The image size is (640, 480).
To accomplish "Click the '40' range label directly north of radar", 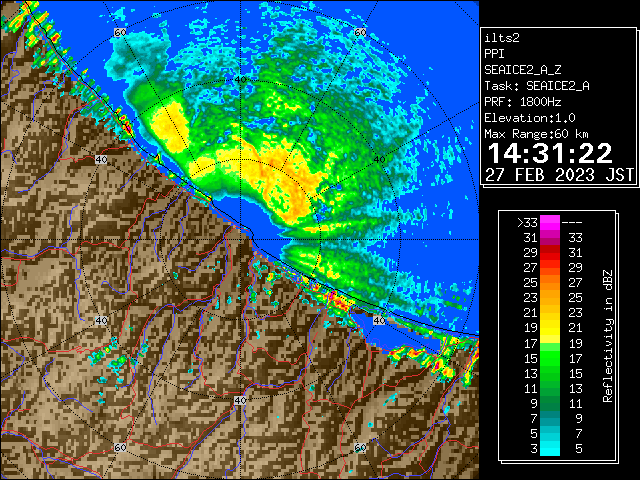I will point(241,80).
